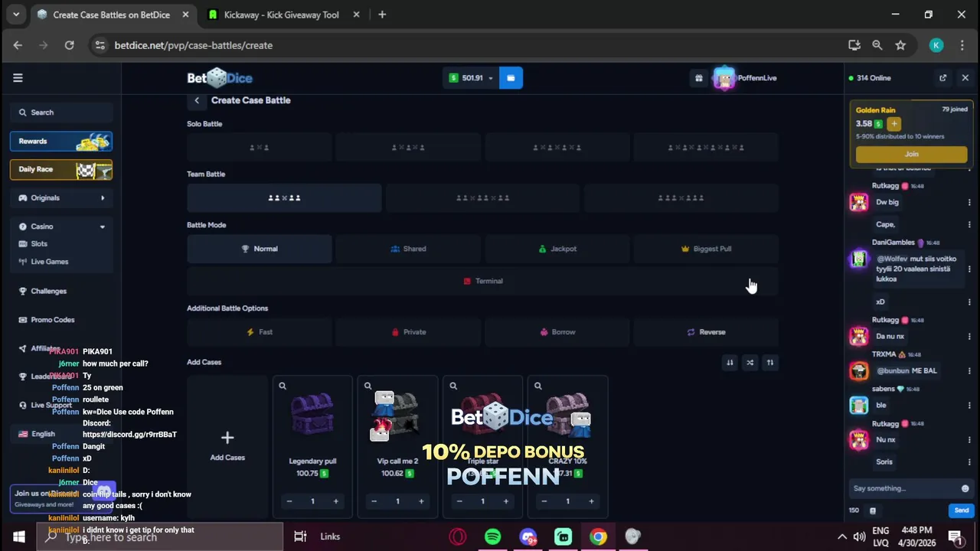This screenshot has height=551, width=980.
Task: Click magnifier on CRAZY 10% case
Action: click(x=538, y=386)
